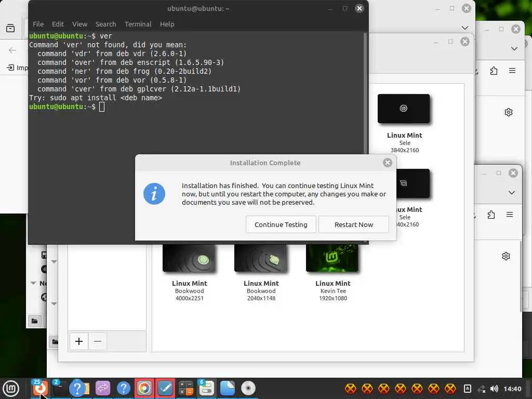Click the plus add-folder button in Backgrounds
The width and height of the screenshot is (532, 399).
pyautogui.click(x=79, y=341)
